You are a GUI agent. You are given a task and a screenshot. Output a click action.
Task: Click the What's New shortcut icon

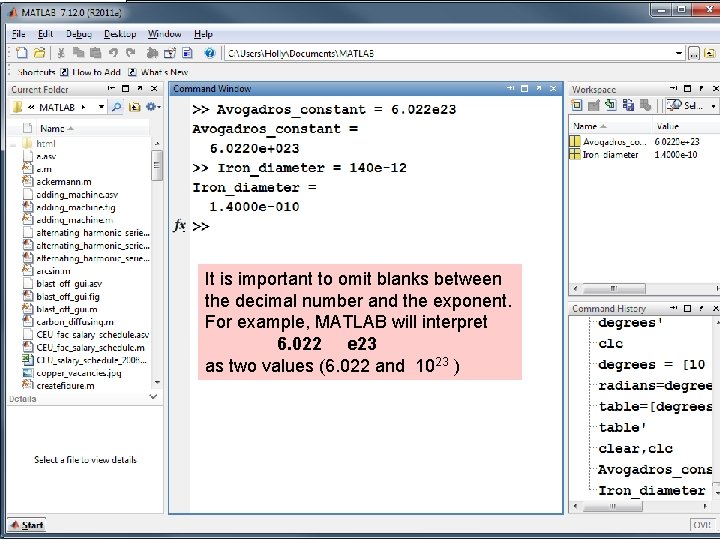point(132,72)
